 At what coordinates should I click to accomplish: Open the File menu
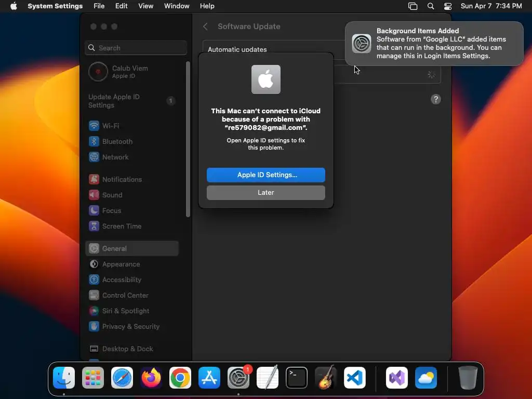(x=99, y=6)
